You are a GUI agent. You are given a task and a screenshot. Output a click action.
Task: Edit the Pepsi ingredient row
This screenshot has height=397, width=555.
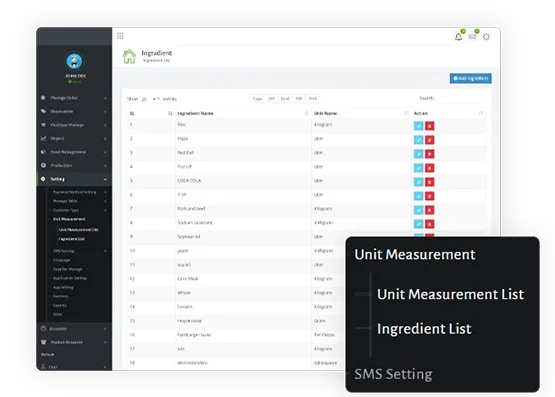coord(418,140)
